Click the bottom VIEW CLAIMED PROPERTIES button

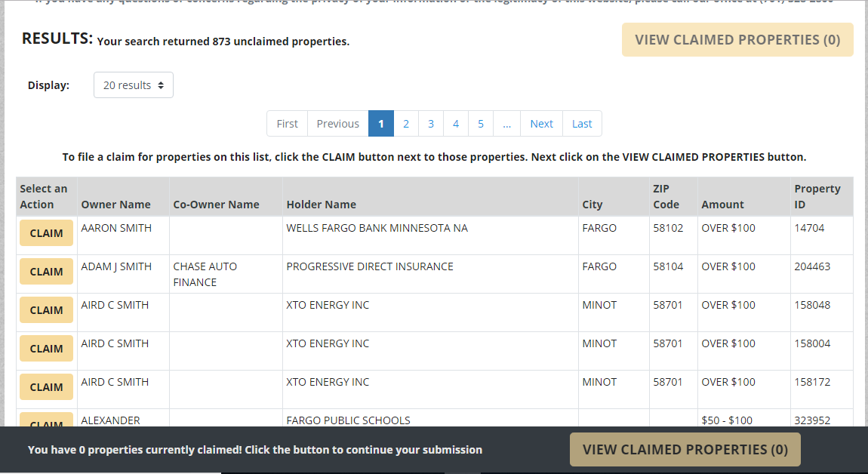685,449
